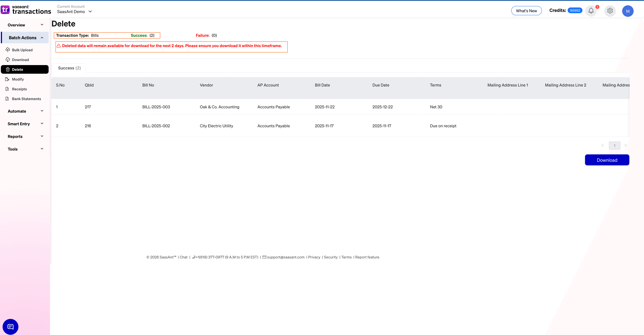Open the Privacy link in footer

click(x=314, y=257)
